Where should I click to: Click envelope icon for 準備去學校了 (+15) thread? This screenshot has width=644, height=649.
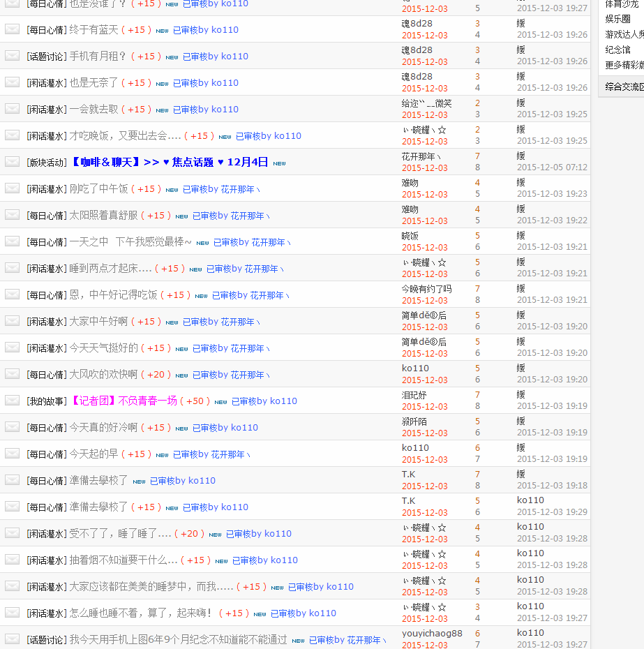pos(12,506)
